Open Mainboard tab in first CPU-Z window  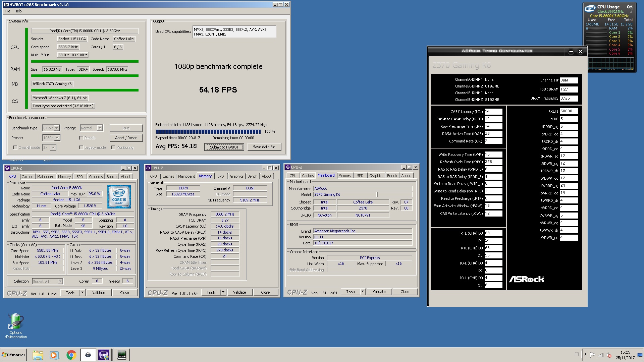pos(46,177)
